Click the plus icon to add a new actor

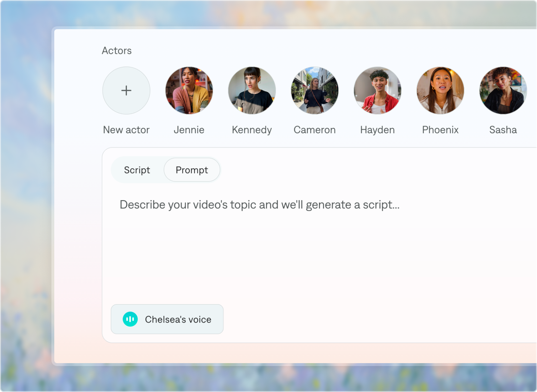point(126,90)
